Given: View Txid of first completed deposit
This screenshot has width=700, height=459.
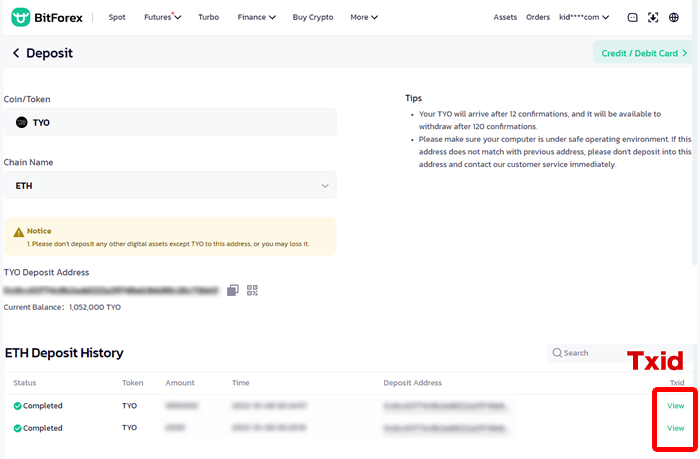Looking at the screenshot, I should pos(675,406).
